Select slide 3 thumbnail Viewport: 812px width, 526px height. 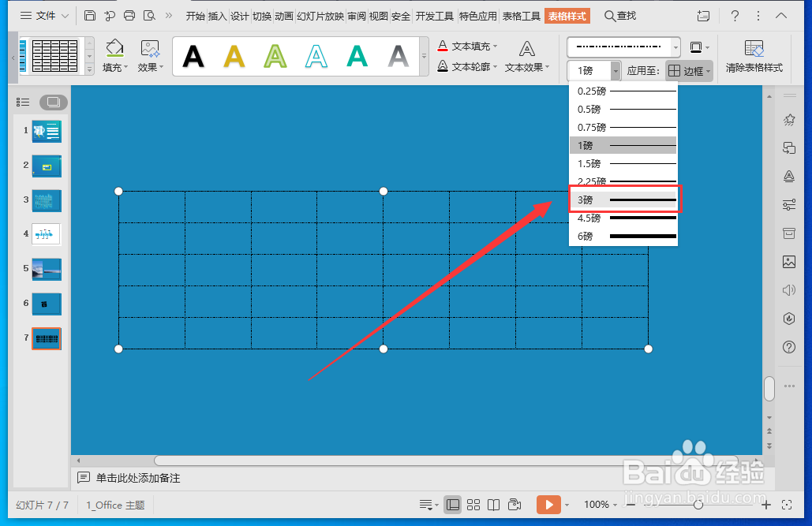point(47,200)
